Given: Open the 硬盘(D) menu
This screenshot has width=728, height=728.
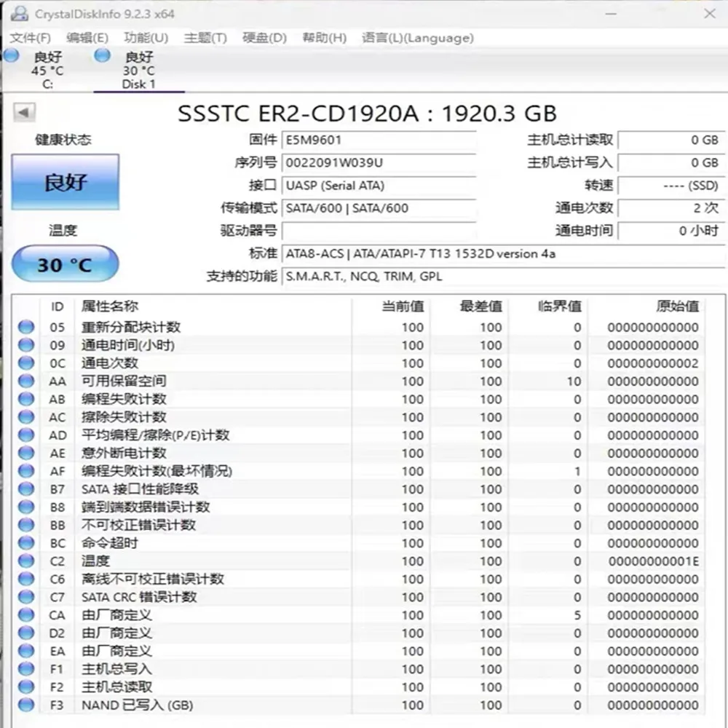Looking at the screenshot, I should tap(264, 38).
